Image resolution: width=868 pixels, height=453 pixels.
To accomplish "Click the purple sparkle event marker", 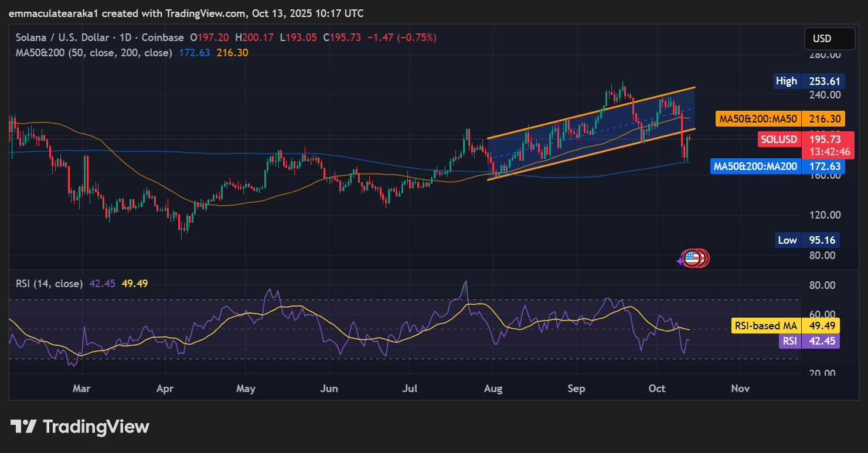I will point(680,261).
